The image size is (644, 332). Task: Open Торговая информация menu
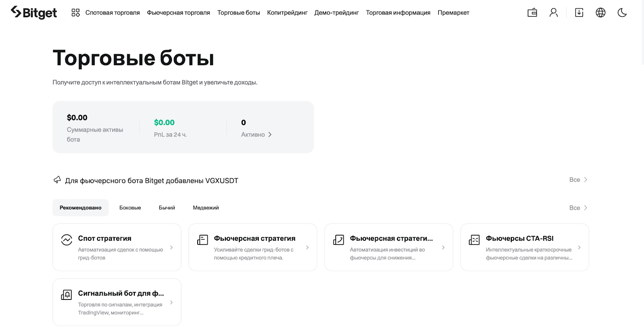click(x=398, y=13)
